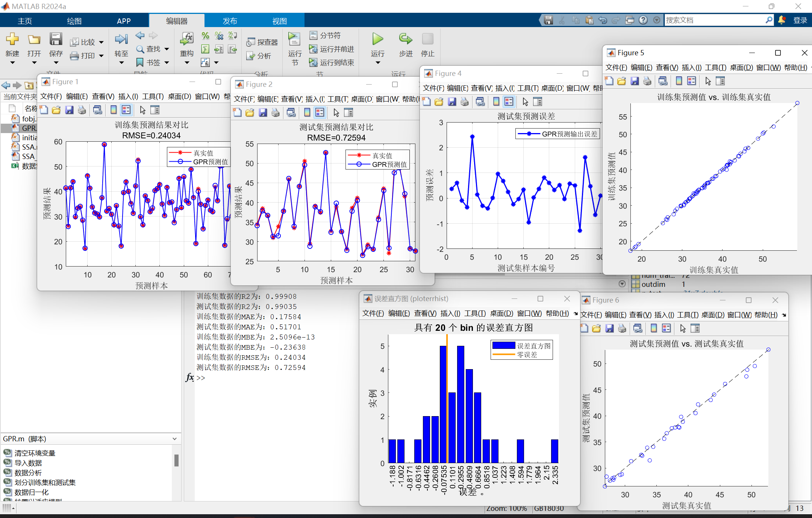Click the Inspector (探查器) icon
812x518 pixels.
point(251,42)
